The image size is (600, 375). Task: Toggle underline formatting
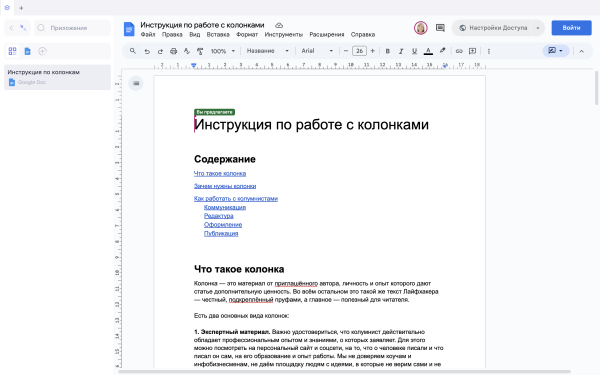(414, 51)
